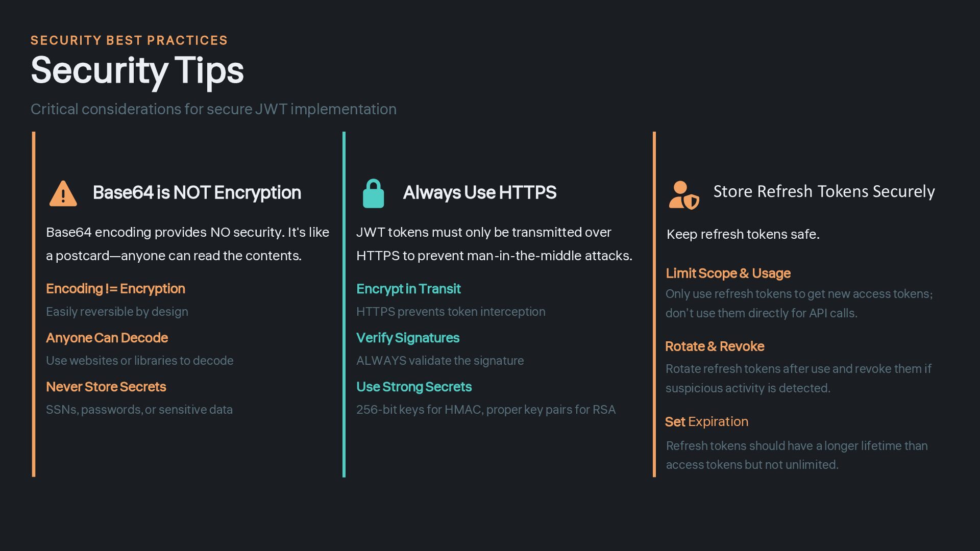Click the 'Always Use HTTPS' heading
This screenshot has height=551, width=980.
point(479,192)
